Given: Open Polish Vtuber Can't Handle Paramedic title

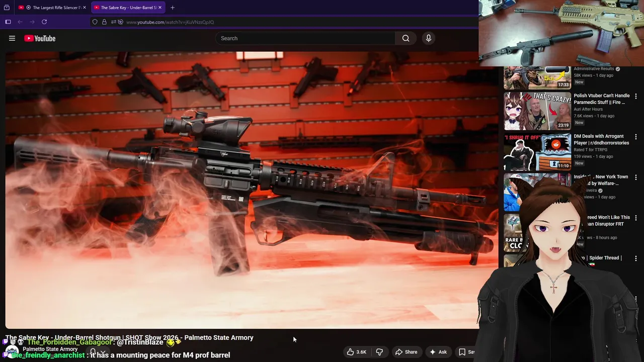Looking at the screenshot, I should pos(602,99).
